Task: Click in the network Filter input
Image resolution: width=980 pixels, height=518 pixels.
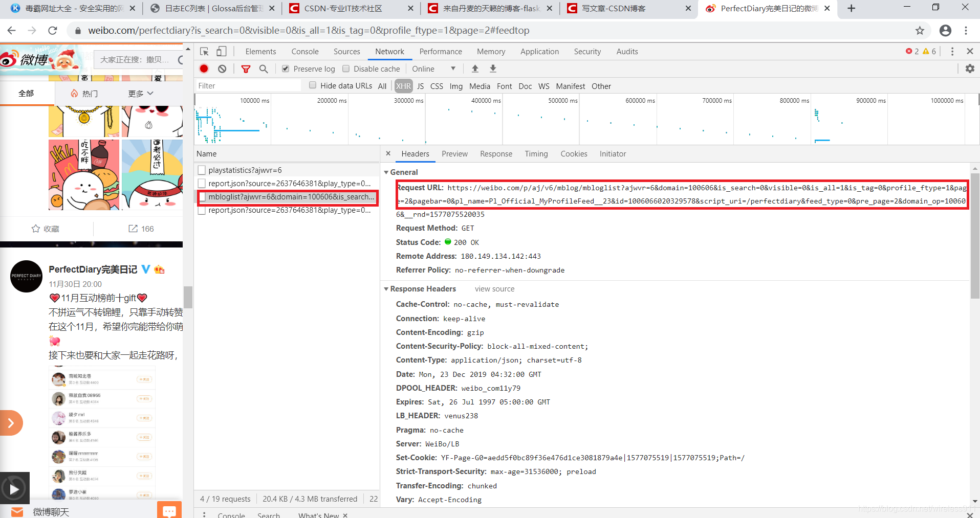Action: (x=249, y=86)
